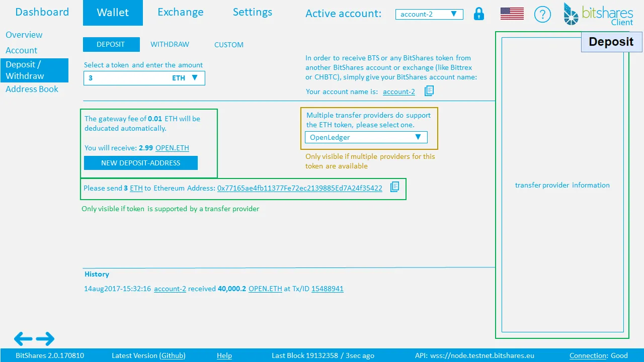Open Overview in the sidebar
The width and height of the screenshot is (644, 362).
click(x=24, y=35)
